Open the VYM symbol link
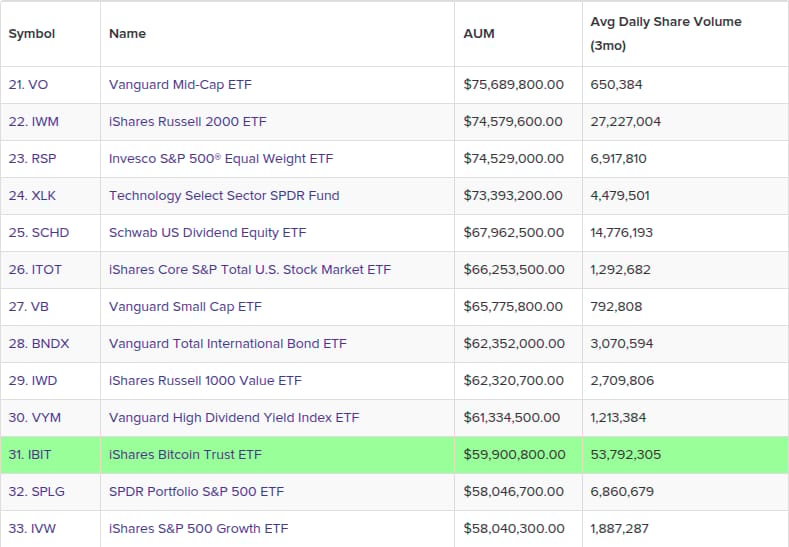This screenshot has width=789, height=547. tap(35, 418)
